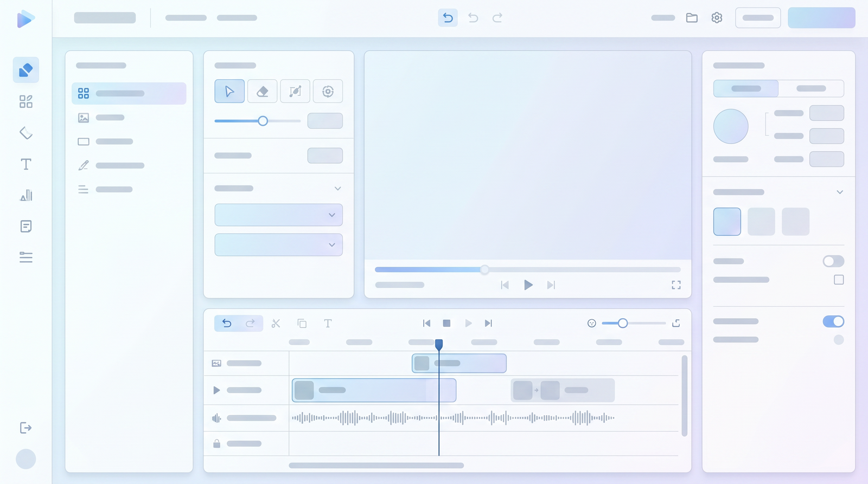
Task: Open the list rows sidebar icon
Action: [x=26, y=257]
